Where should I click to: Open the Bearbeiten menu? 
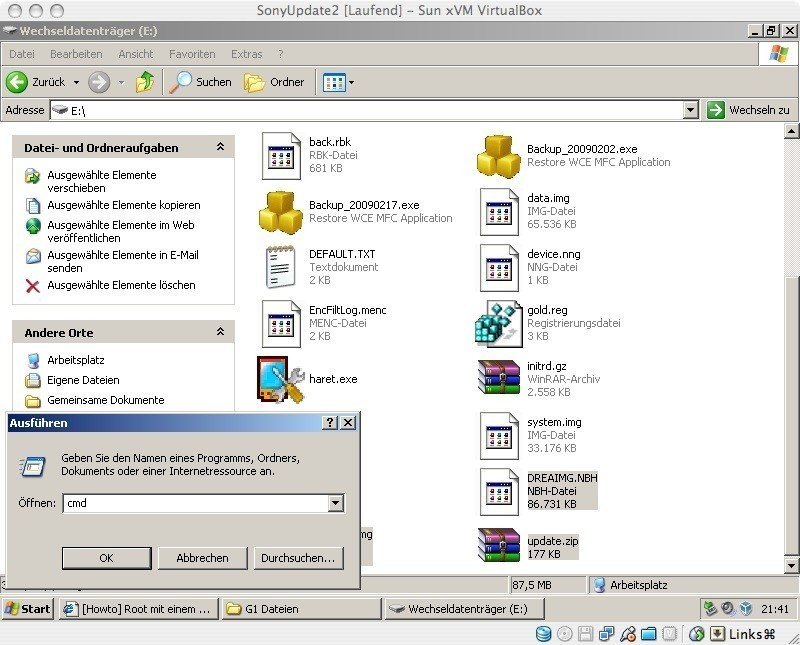pyautogui.click(x=76, y=54)
